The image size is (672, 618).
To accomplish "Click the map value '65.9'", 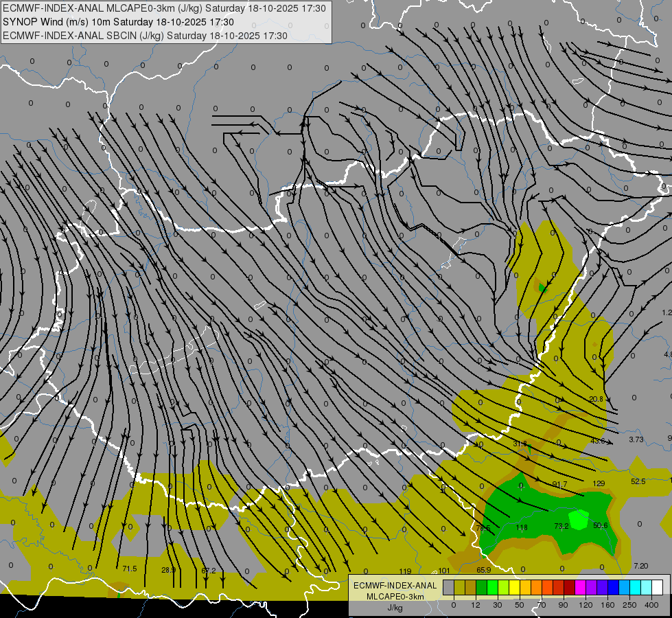I will pos(483,570).
